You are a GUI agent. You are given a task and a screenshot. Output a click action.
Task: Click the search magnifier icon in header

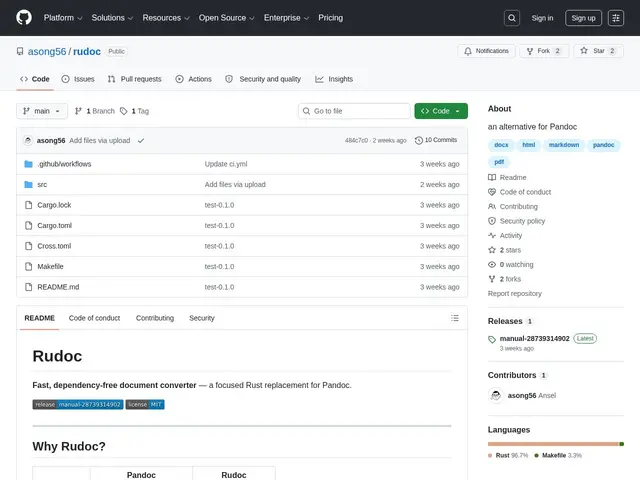tap(512, 18)
